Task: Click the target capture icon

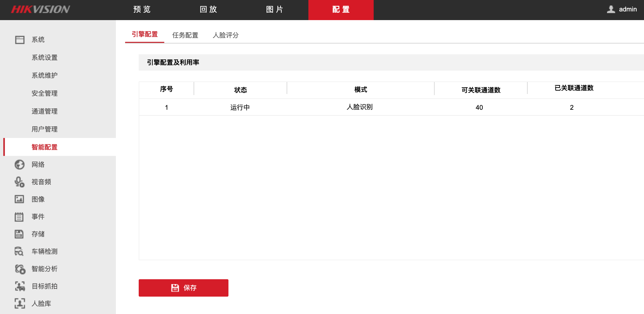Action: point(20,286)
